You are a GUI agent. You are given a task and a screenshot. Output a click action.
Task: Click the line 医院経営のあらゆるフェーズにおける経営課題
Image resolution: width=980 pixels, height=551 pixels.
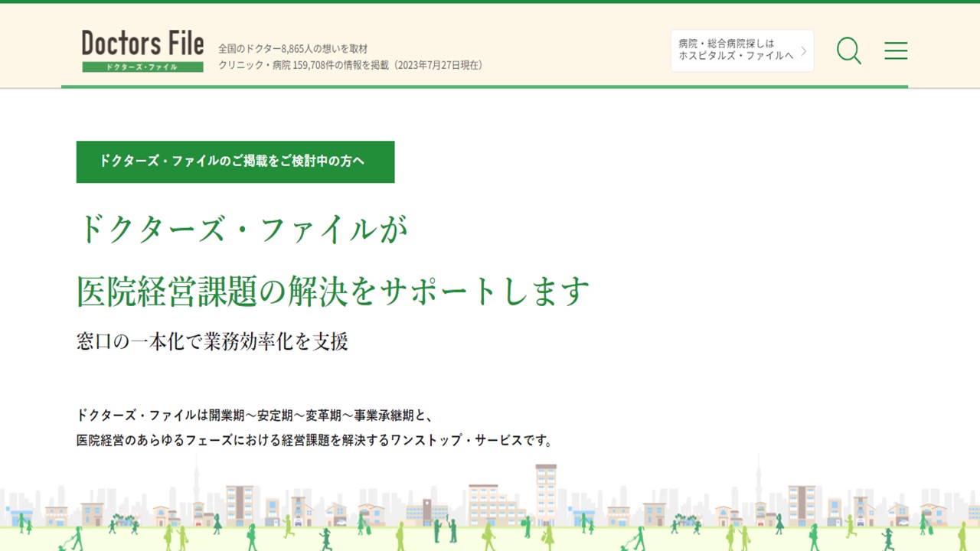click(315, 441)
